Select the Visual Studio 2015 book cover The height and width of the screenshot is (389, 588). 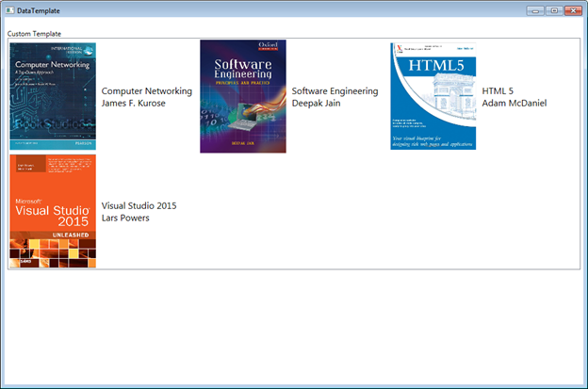click(53, 211)
